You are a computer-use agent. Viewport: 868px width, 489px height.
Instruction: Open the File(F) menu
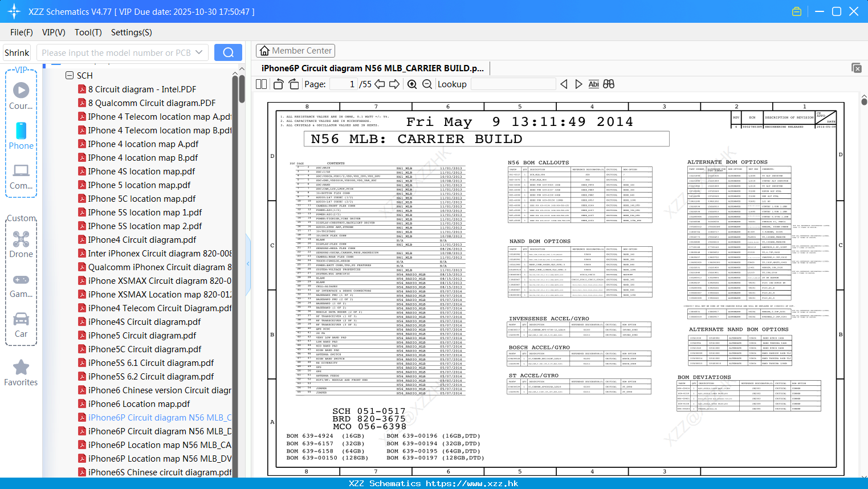tap(22, 32)
